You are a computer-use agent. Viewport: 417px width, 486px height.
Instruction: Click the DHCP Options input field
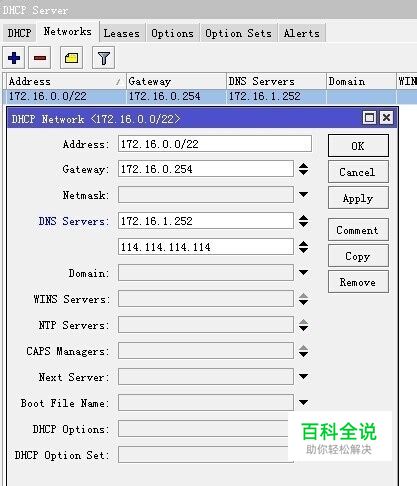[203, 429]
